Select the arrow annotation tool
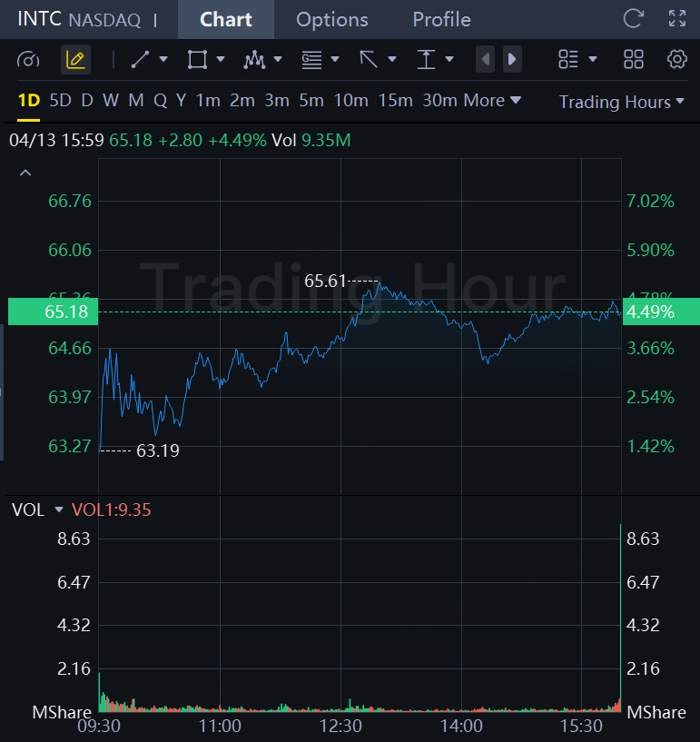Image resolution: width=700 pixels, height=742 pixels. [x=369, y=60]
